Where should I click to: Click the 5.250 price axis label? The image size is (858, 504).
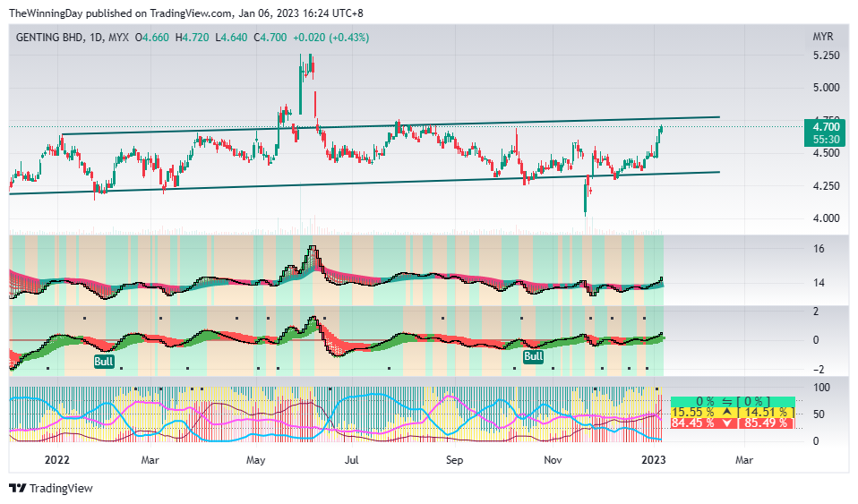coord(827,56)
